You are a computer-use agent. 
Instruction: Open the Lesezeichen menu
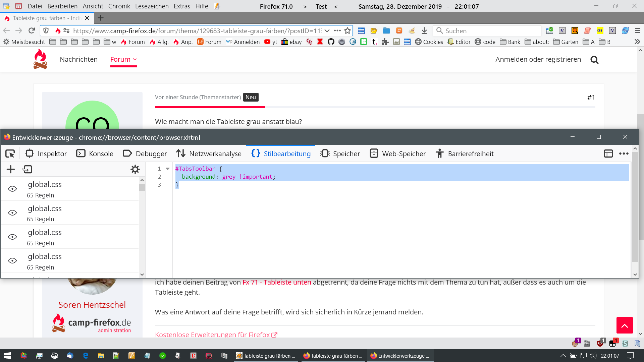coord(152,6)
